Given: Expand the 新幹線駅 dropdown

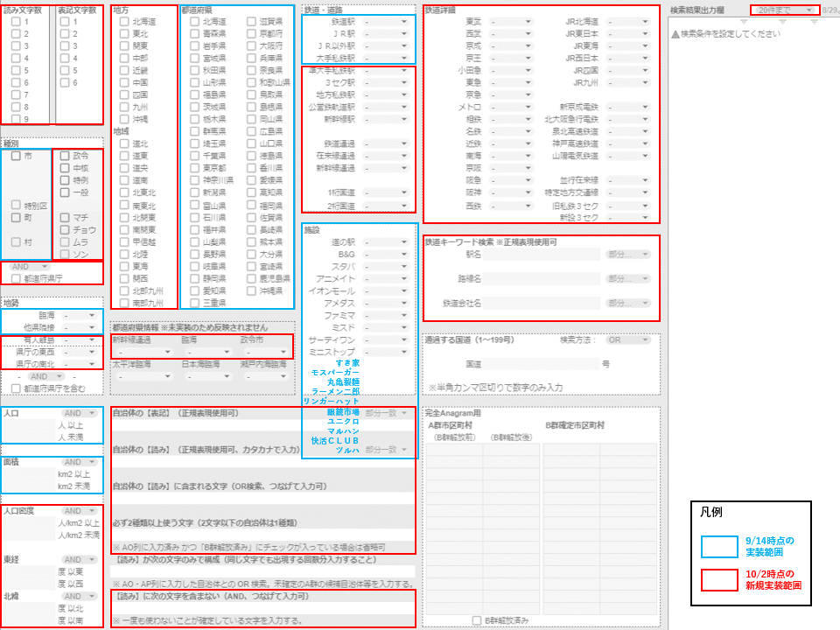Looking at the screenshot, I should point(386,119).
